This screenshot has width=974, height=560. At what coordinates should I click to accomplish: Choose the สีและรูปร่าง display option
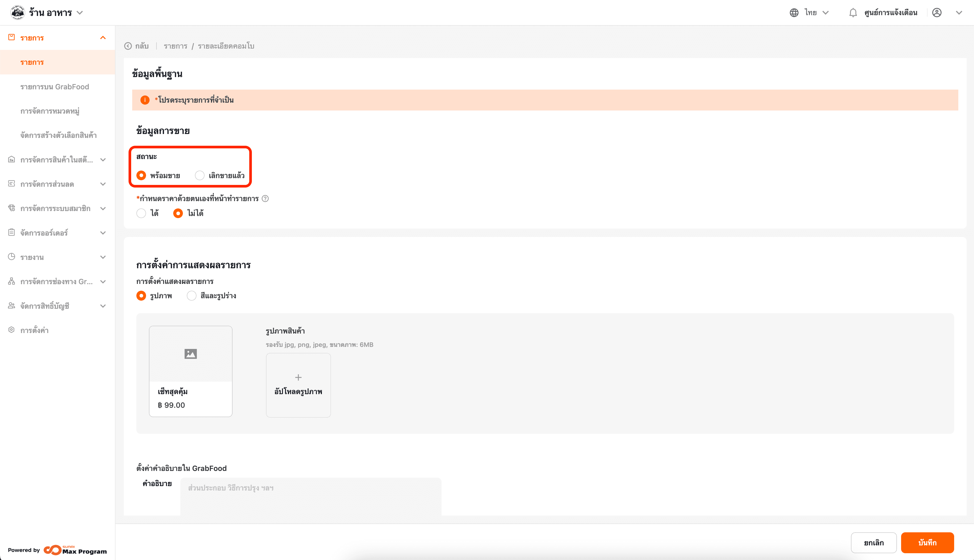(192, 296)
